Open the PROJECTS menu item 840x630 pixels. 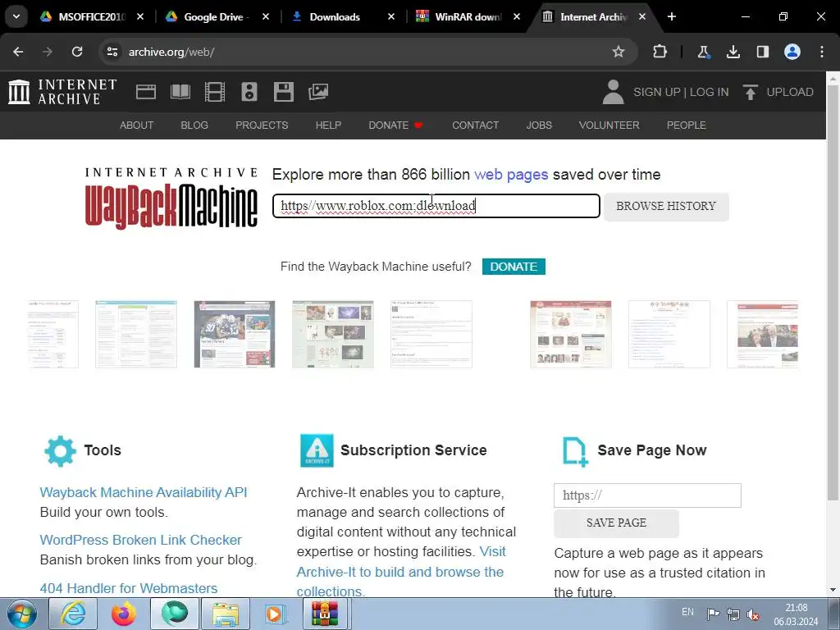[262, 125]
